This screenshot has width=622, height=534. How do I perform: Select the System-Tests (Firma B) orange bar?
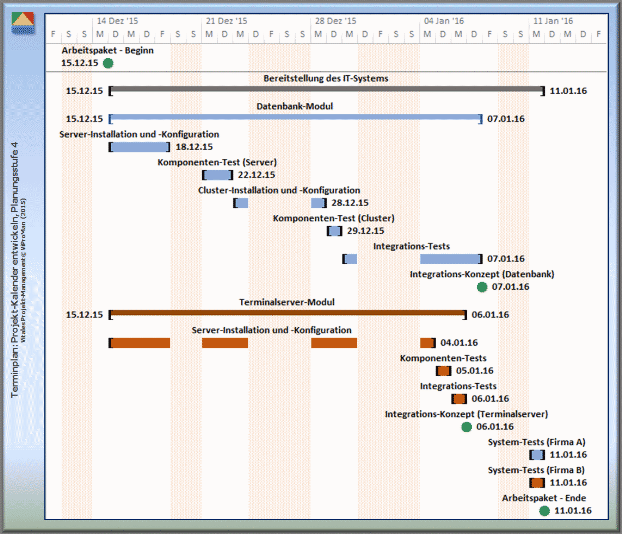(537, 483)
